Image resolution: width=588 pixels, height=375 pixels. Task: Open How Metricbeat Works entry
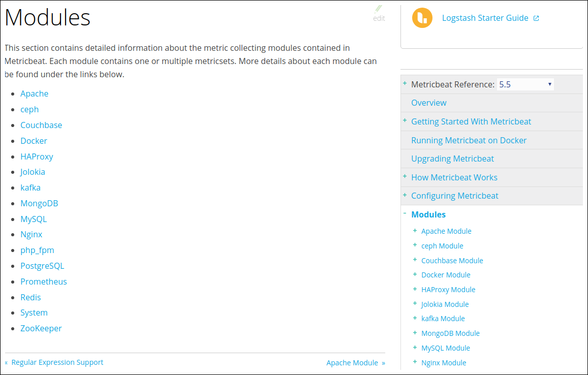coord(454,177)
